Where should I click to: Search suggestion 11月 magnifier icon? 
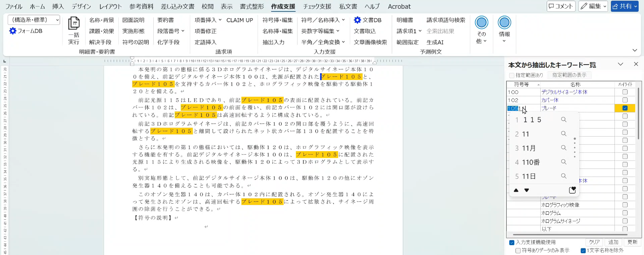coord(564,148)
